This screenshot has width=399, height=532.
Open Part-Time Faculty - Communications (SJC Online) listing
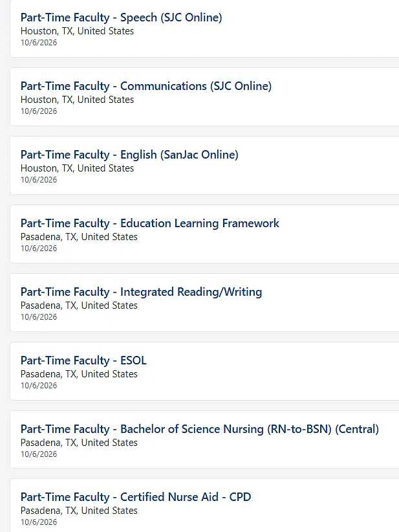146,86
